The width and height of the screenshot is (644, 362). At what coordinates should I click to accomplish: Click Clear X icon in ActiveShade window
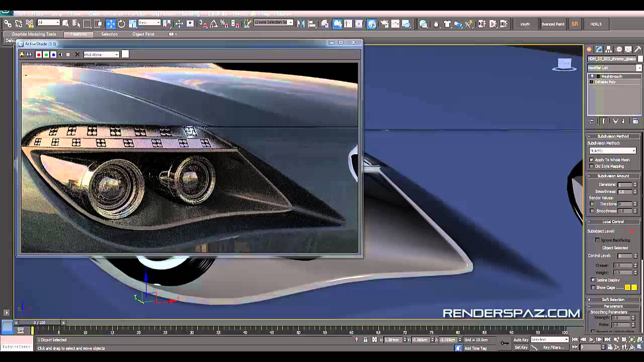pyautogui.click(x=77, y=54)
